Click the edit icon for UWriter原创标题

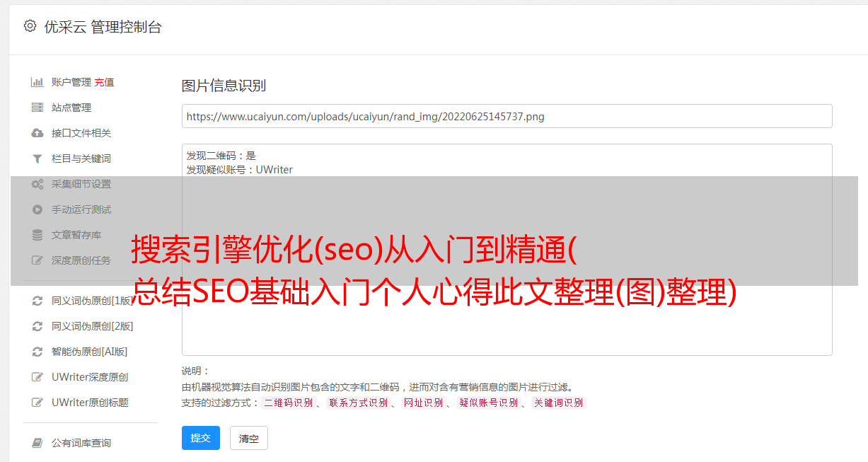[x=37, y=403]
